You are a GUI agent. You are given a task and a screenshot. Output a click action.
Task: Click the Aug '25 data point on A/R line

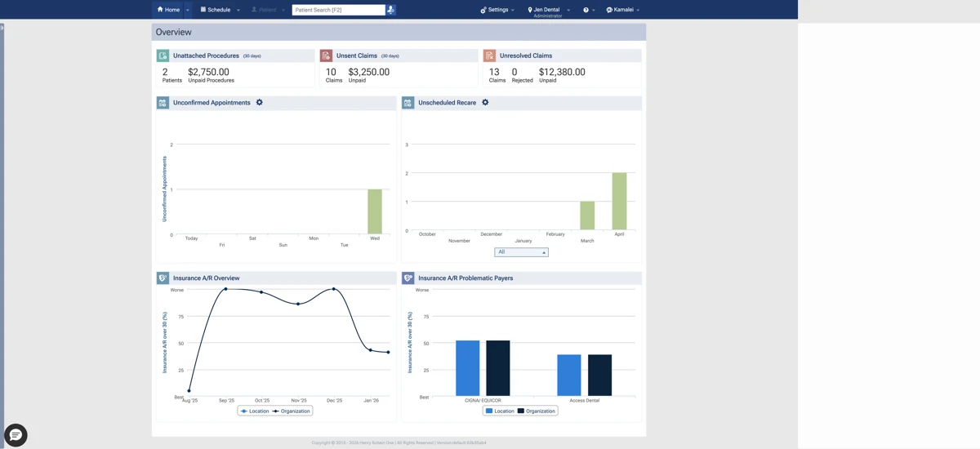click(x=189, y=391)
